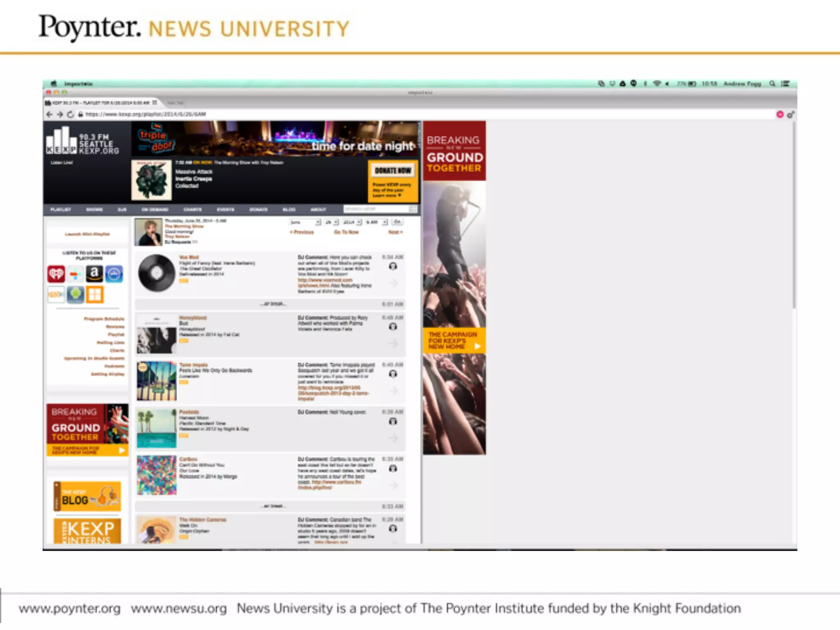Open the Charts navigation menu item
Viewport: 840px width, 630px height.
[192, 210]
